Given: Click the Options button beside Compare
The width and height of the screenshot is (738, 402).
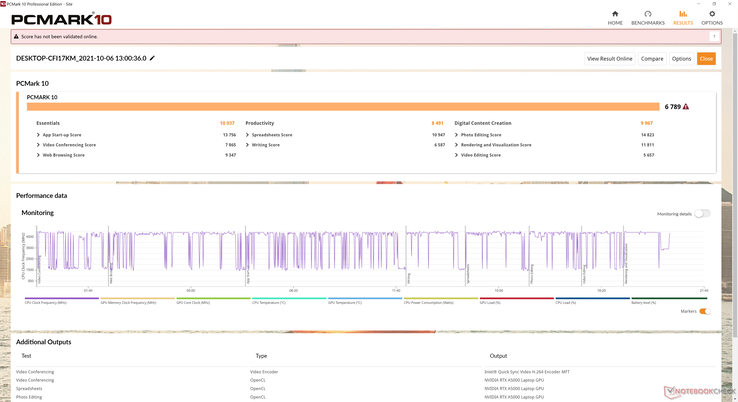Looking at the screenshot, I should click(681, 59).
